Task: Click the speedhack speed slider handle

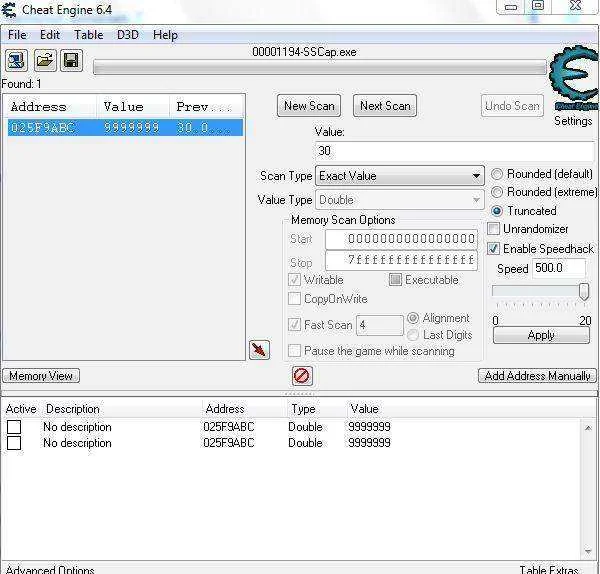Action: click(x=584, y=292)
